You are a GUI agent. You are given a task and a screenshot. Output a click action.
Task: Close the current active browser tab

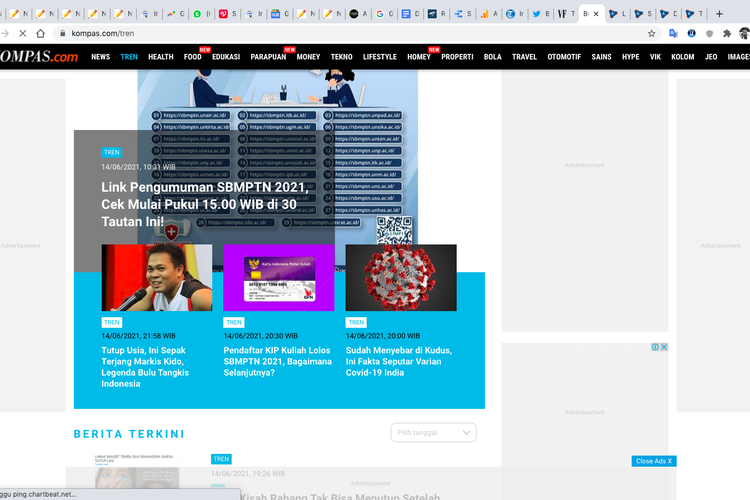(598, 14)
